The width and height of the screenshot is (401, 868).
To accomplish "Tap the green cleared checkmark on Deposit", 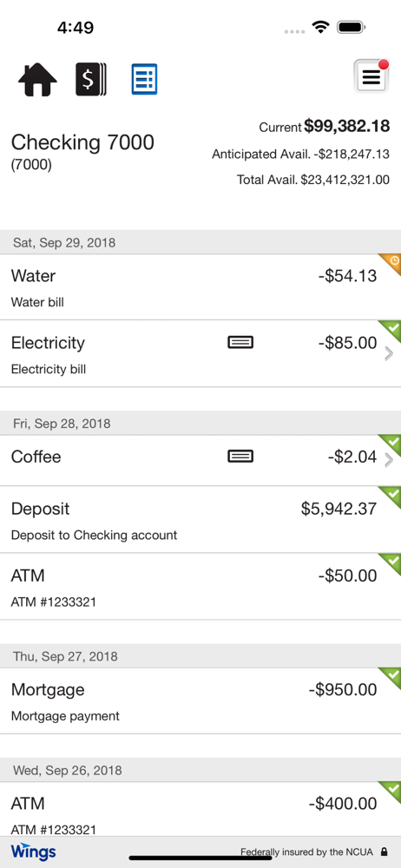I will tap(391, 496).
